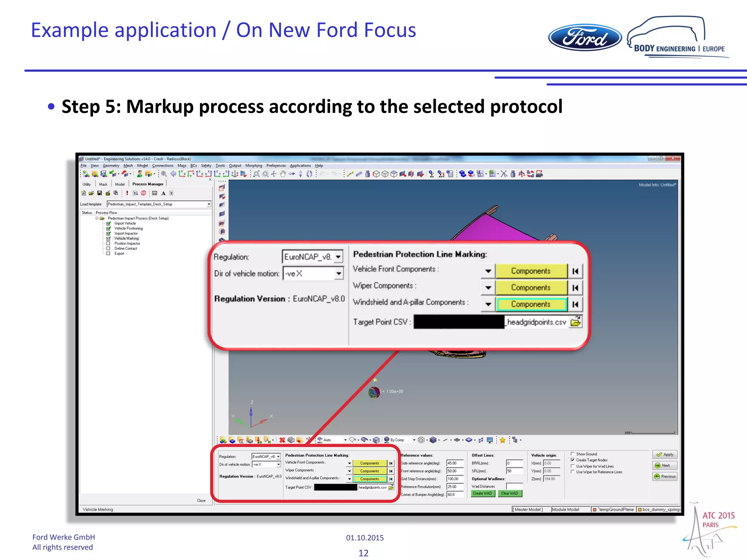Click the calculator table toolbar icon
The width and height of the screenshot is (747, 560).
[x=450, y=174]
